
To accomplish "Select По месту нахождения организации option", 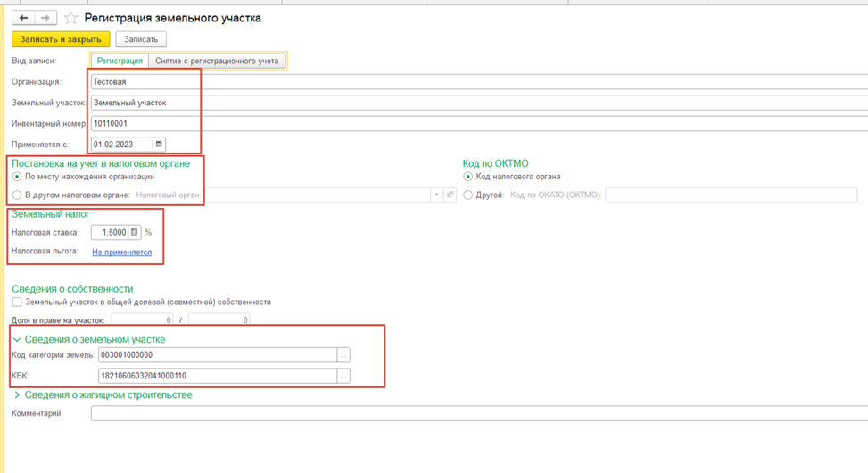I will tap(17, 177).
